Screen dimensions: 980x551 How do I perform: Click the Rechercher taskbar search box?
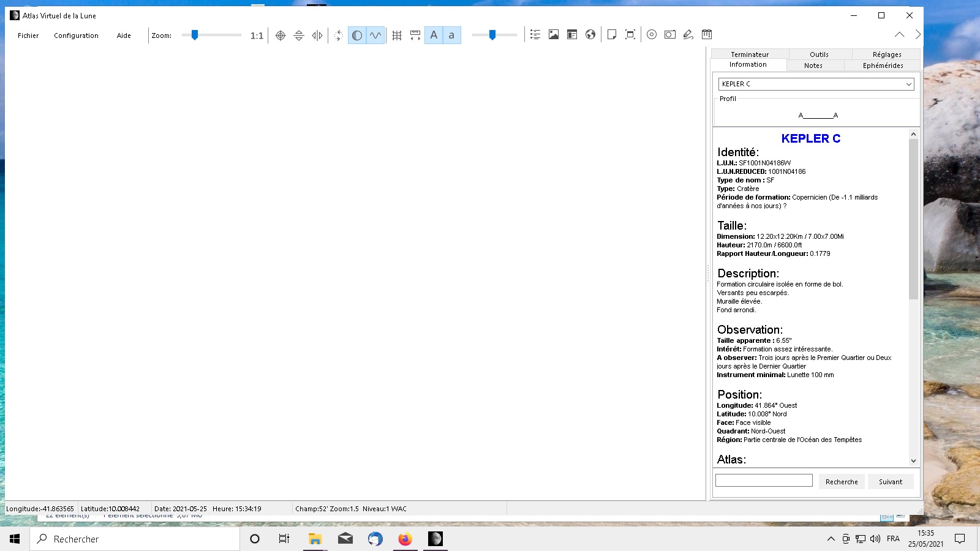point(135,539)
